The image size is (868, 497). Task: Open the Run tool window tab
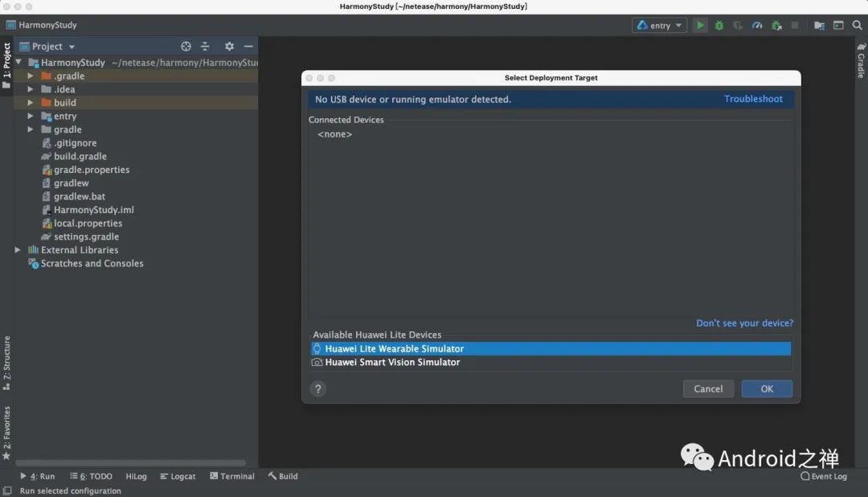click(x=38, y=476)
